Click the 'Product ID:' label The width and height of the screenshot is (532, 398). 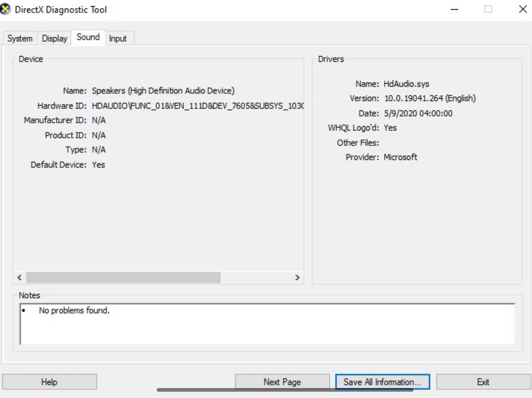click(x=66, y=135)
